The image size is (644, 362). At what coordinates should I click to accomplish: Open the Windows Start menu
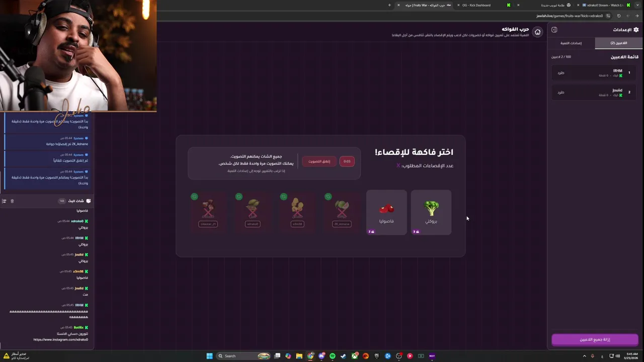coord(210,356)
